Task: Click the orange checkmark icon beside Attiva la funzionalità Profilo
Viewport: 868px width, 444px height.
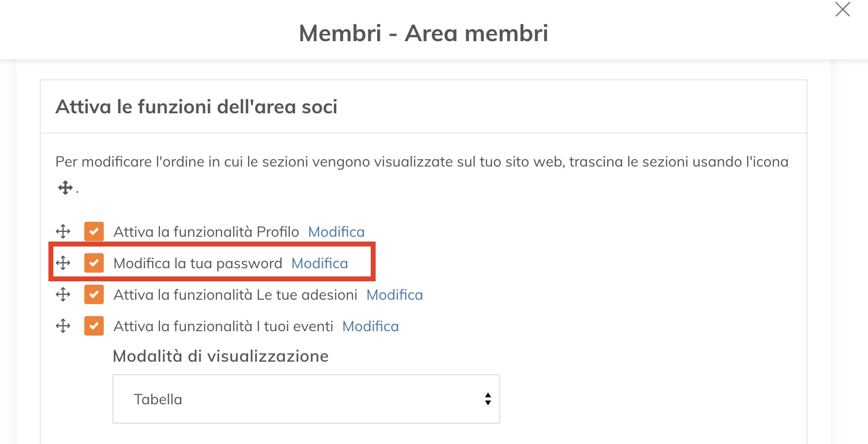Action: pos(94,231)
